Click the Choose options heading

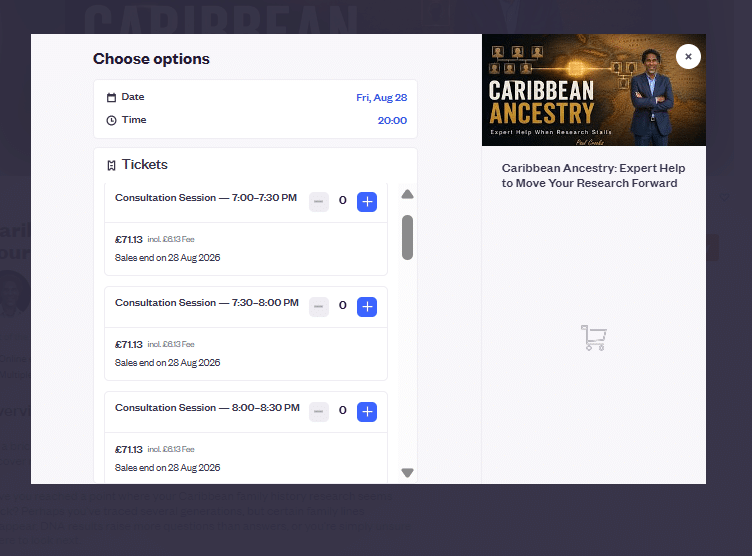coord(151,59)
